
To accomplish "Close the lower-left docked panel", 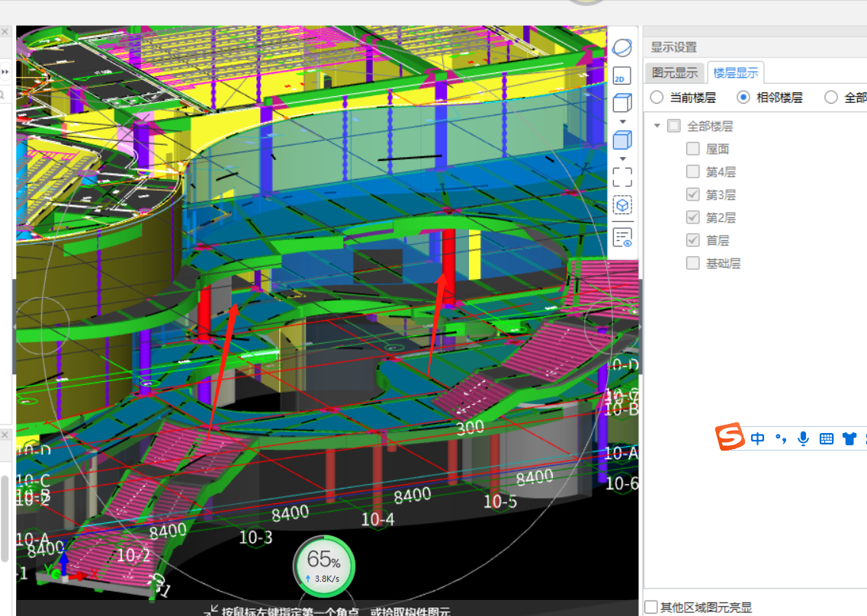I will (x=5, y=435).
